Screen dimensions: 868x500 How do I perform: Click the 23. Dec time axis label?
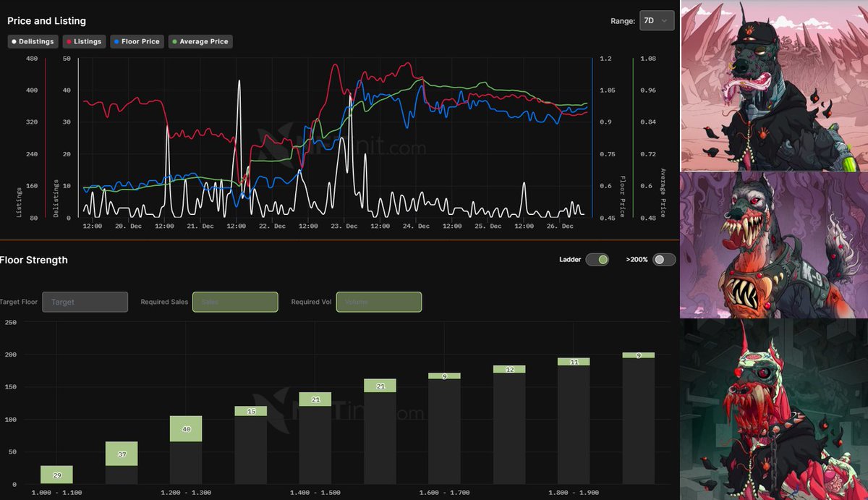[x=344, y=226]
